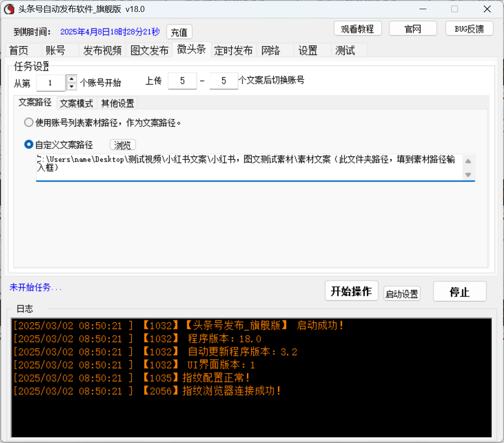
Task: Click the log line 启动成功
Action: pos(178,326)
